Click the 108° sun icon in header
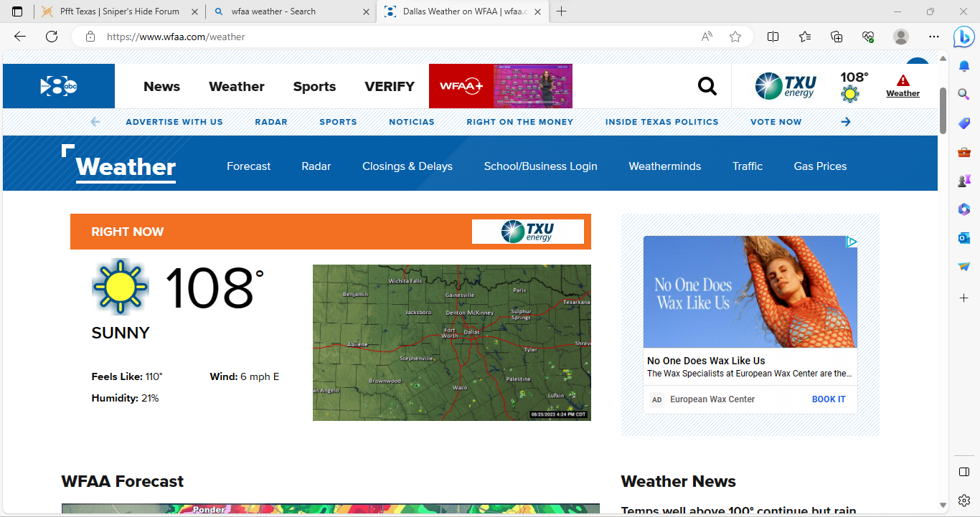Image resolution: width=980 pixels, height=517 pixels. click(850, 93)
